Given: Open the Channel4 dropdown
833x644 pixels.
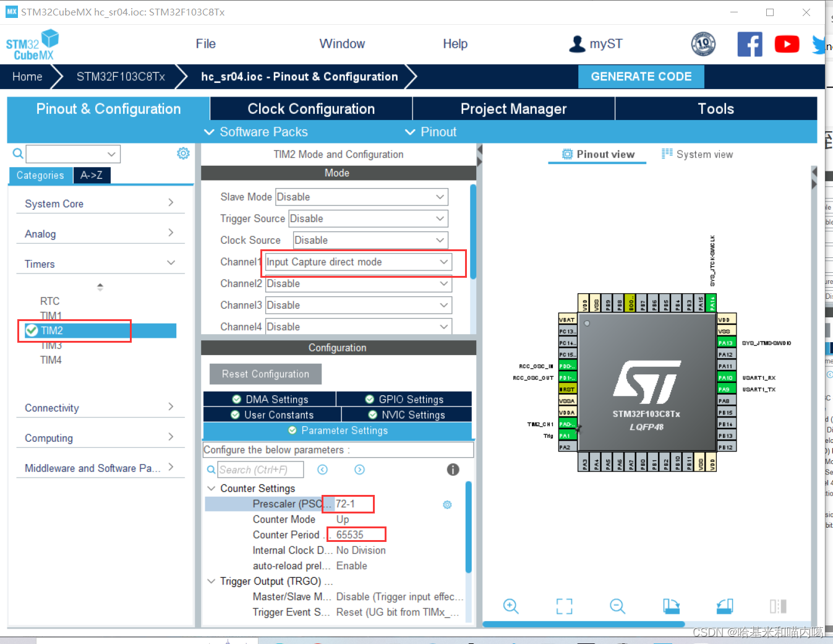Looking at the screenshot, I should pos(358,327).
